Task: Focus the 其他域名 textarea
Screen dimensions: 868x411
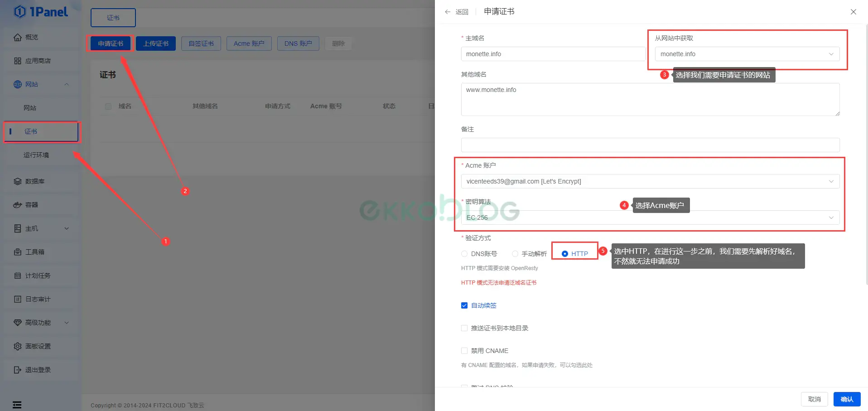Action: [x=650, y=99]
